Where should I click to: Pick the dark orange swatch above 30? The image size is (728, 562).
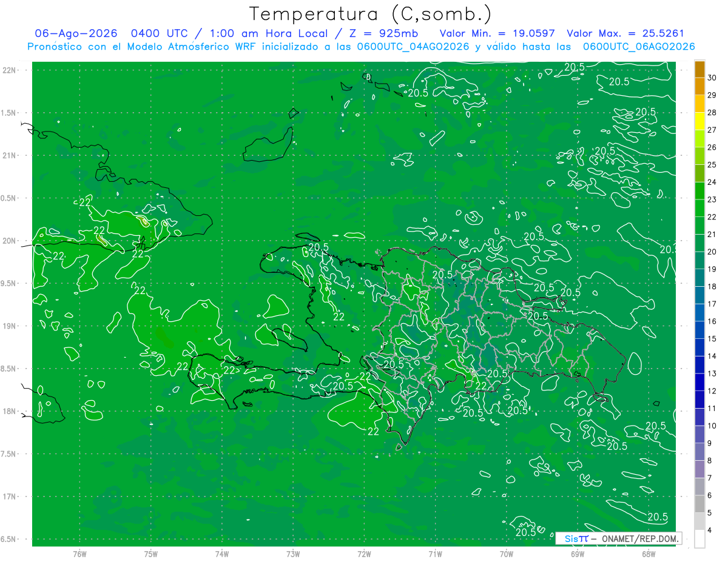tap(699, 69)
